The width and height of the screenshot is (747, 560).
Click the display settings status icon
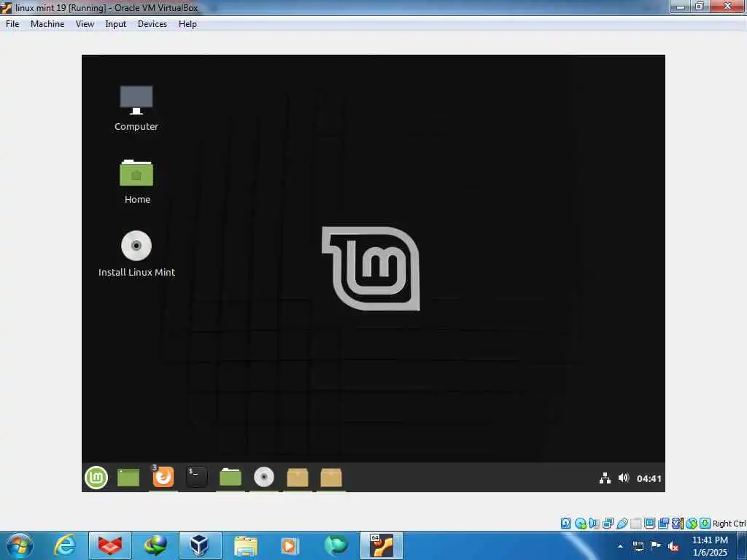pyautogui.click(x=649, y=524)
